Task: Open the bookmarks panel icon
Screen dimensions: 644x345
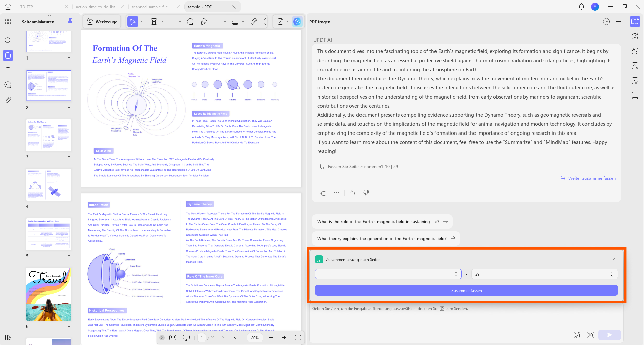Action: coord(8,70)
